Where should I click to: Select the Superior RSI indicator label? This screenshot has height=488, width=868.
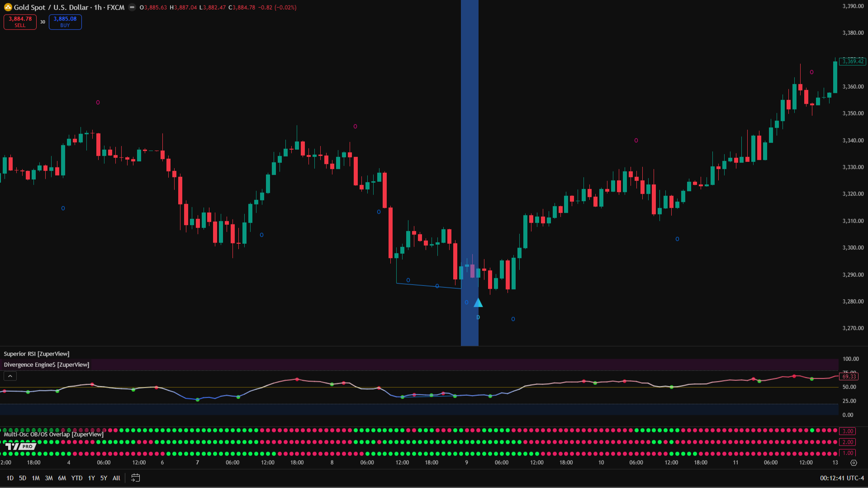click(x=37, y=354)
